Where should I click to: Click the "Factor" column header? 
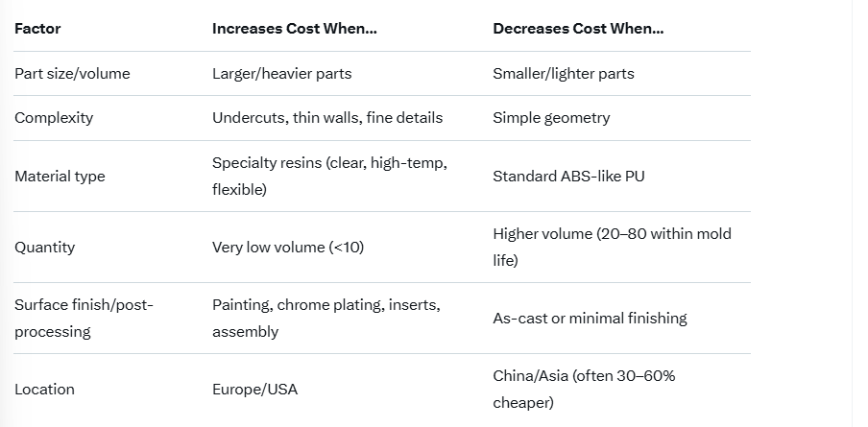[37, 29]
